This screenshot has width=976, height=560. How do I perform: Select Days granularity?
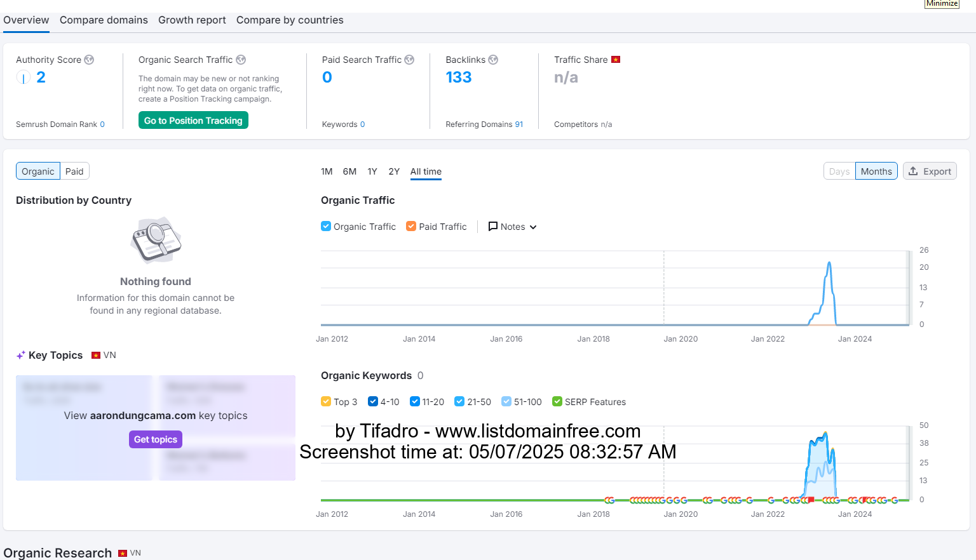(x=839, y=171)
